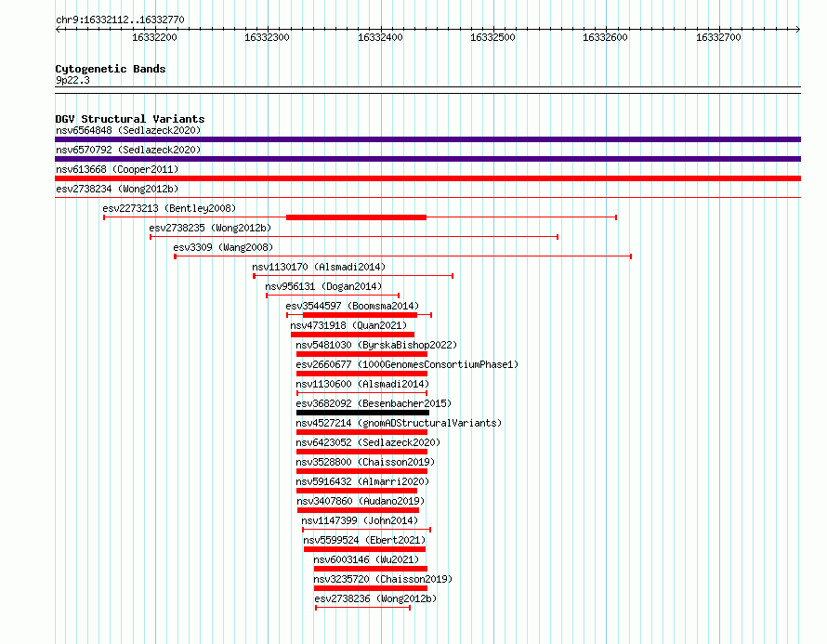Open variant nsv6003146 (Wu2021) label
This screenshot has width=827, height=644.
coord(366,559)
